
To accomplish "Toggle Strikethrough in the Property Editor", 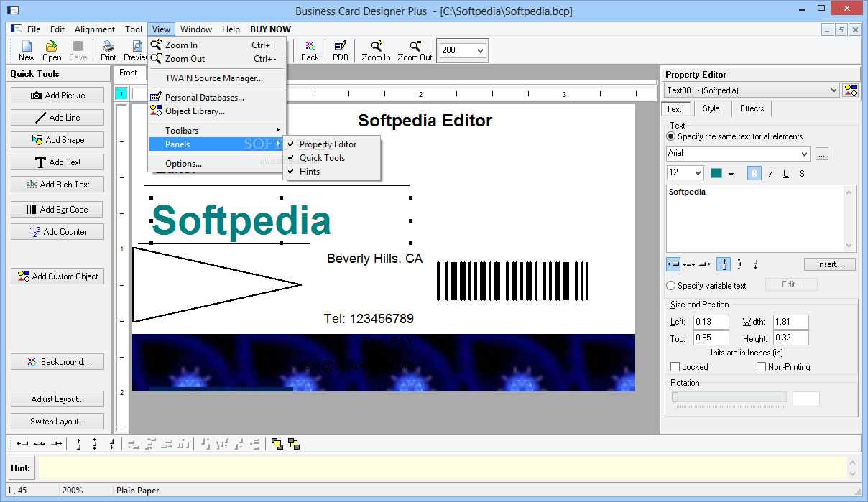I will (802, 173).
